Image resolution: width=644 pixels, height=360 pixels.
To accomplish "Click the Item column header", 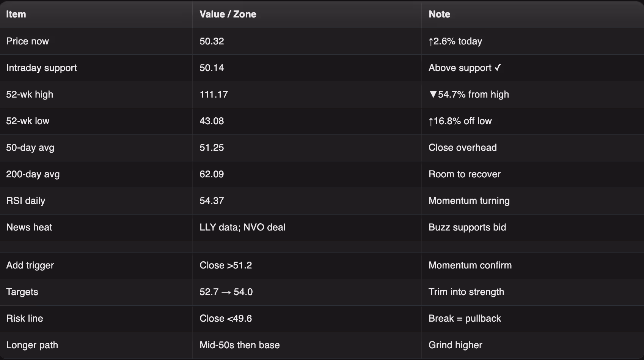I will [x=16, y=14].
